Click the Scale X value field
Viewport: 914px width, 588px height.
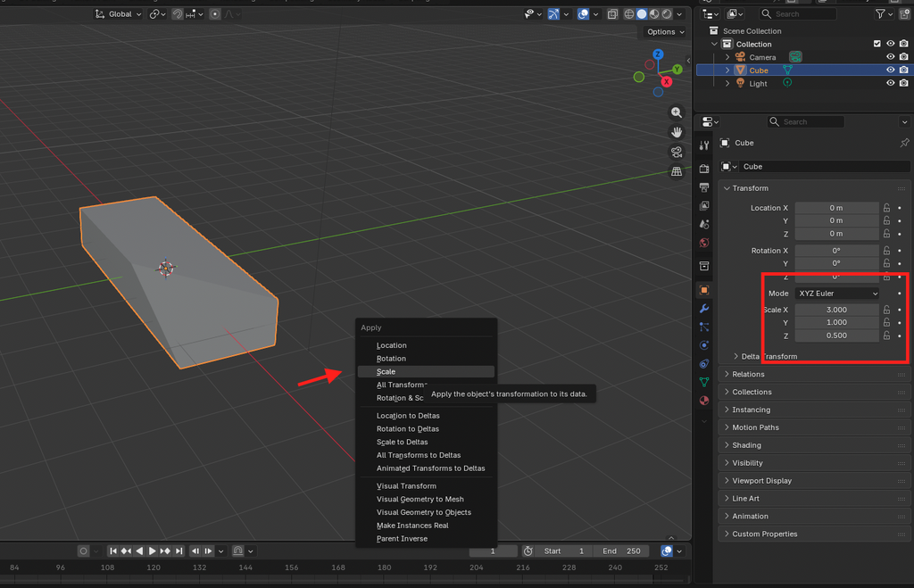click(836, 310)
